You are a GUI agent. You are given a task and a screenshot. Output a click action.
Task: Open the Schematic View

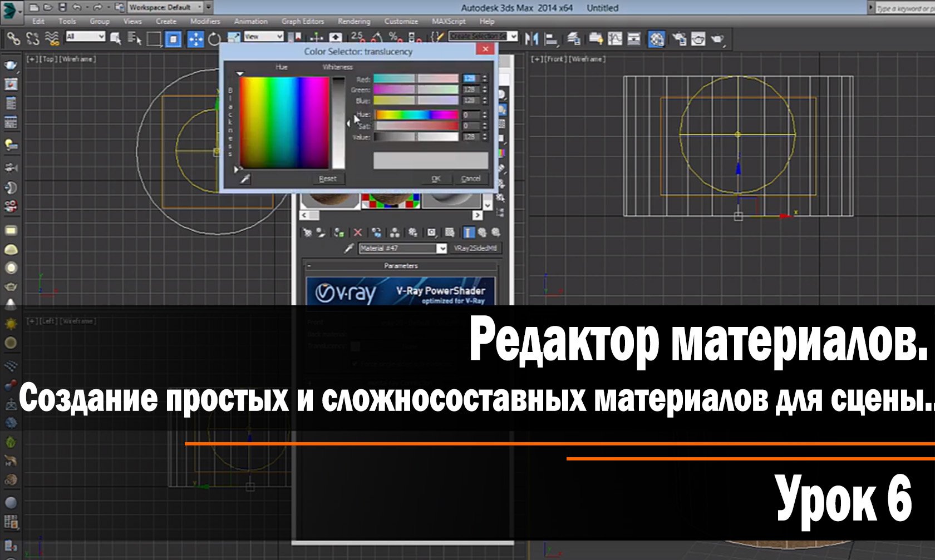634,38
